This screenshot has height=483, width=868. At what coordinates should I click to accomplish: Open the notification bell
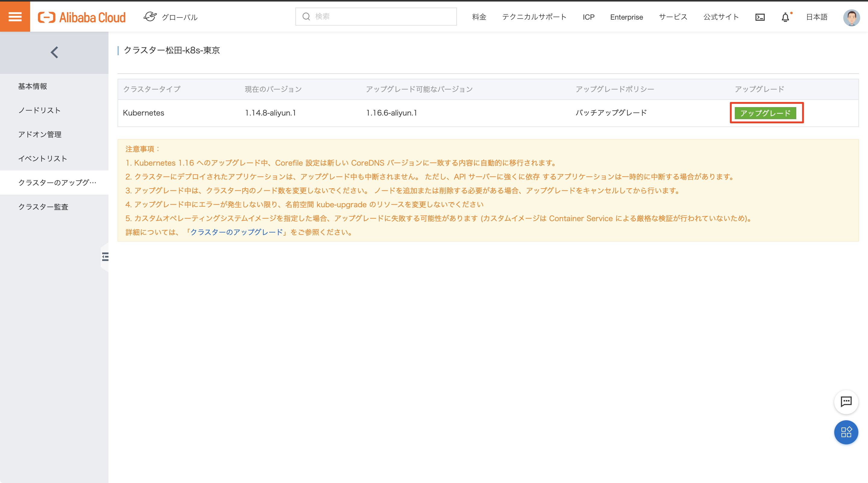(x=785, y=17)
